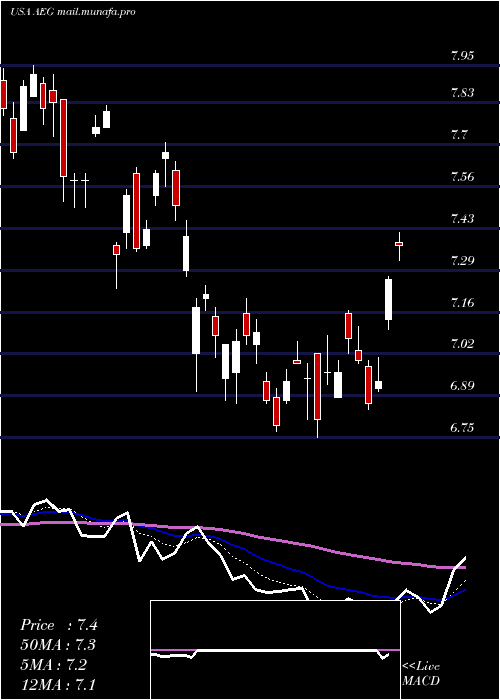The width and height of the screenshot is (500, 700).
Task: Click the 7.16 price axis label
Action: coord(462,303)
